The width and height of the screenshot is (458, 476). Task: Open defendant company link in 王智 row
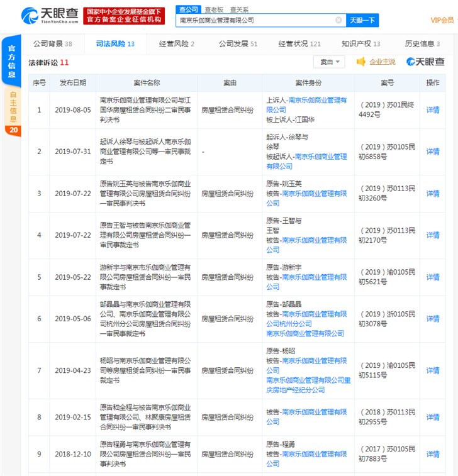point(306,245)
